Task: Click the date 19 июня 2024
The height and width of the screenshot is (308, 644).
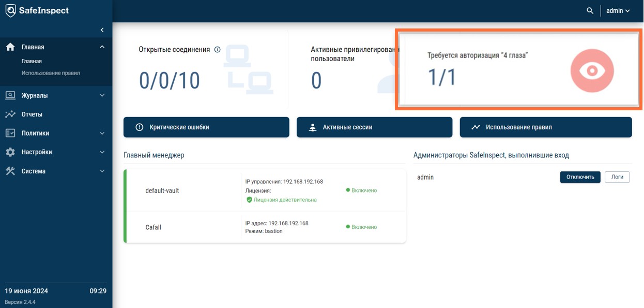Action: 26,291
